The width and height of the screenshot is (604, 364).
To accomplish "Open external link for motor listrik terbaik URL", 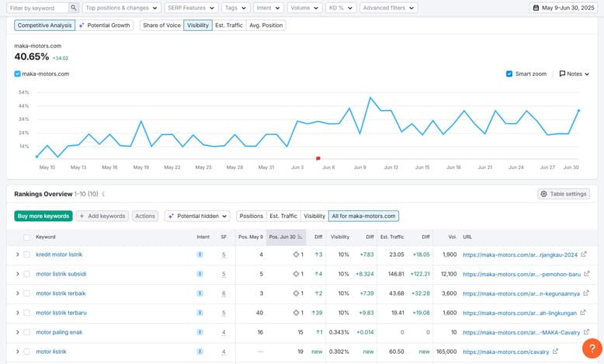I will click(586, 293).
